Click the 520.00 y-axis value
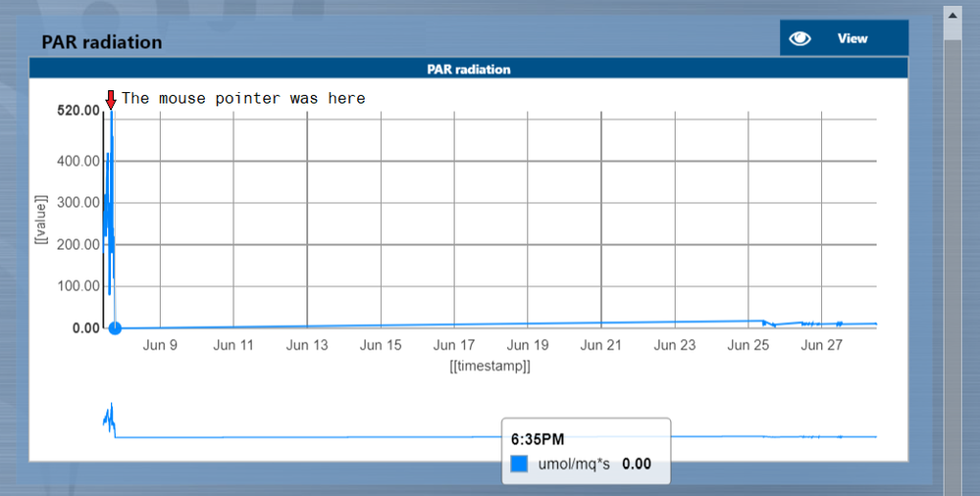Viewport: 980px width, 496px height. 78,111
